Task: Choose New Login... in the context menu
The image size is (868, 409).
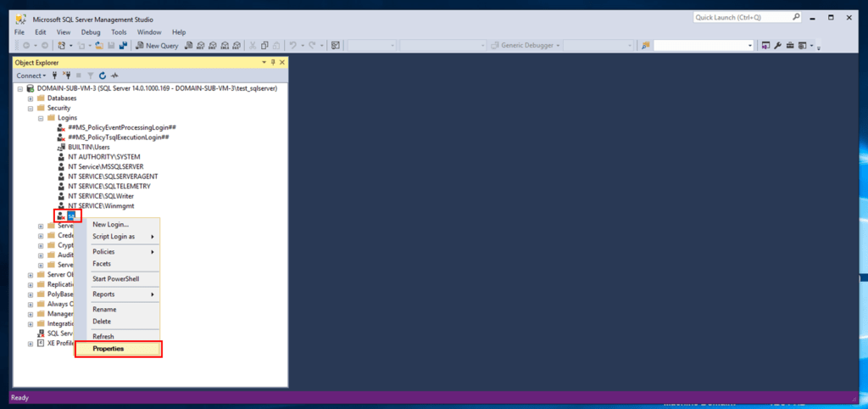Action: coord(111,224)
